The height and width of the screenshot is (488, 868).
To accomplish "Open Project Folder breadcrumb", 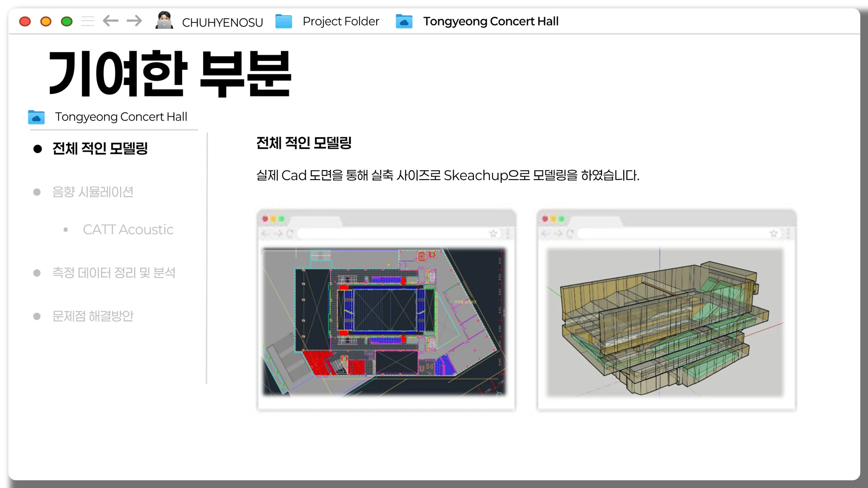I will 341,21.
